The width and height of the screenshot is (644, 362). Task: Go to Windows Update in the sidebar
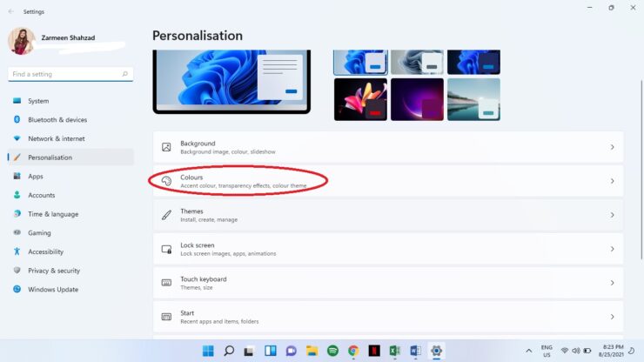point(53,290)
